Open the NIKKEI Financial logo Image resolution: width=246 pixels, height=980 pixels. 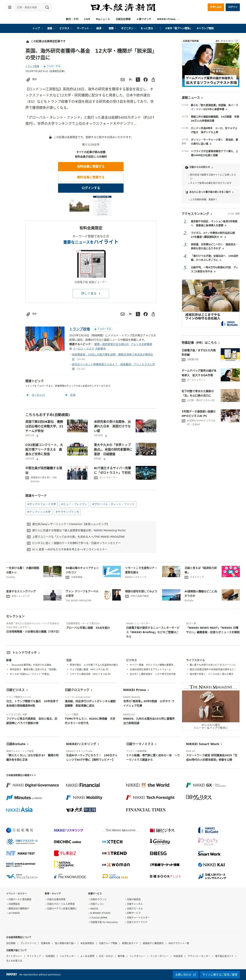click(x=83, y=785)
